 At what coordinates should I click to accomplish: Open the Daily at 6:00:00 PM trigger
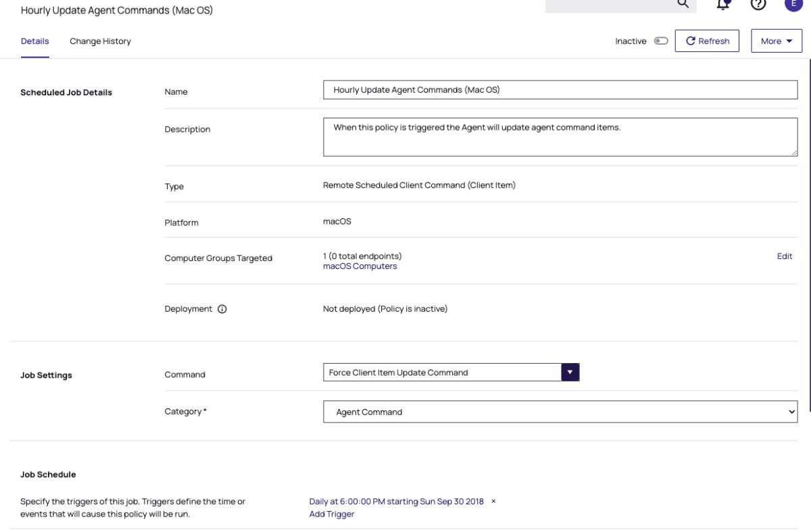[396, 502]
